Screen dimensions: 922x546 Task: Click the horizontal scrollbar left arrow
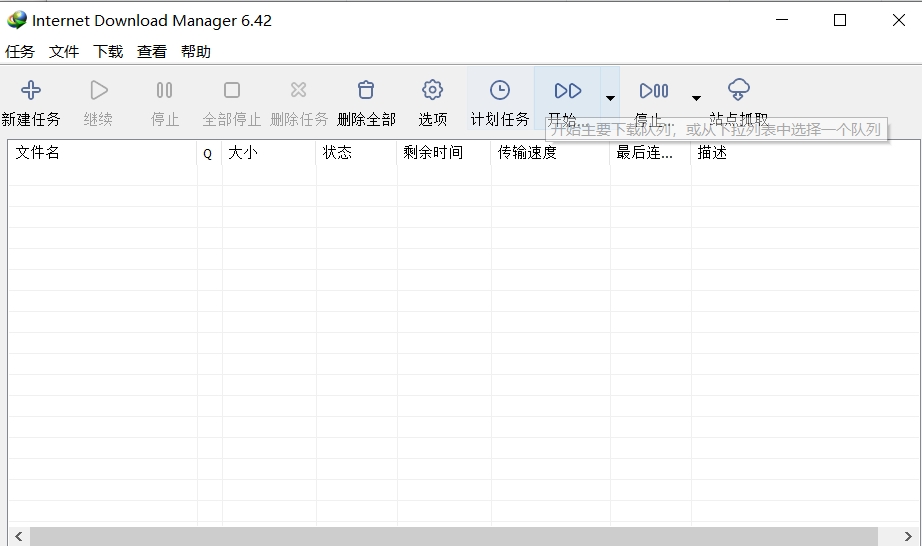[19, 536]
